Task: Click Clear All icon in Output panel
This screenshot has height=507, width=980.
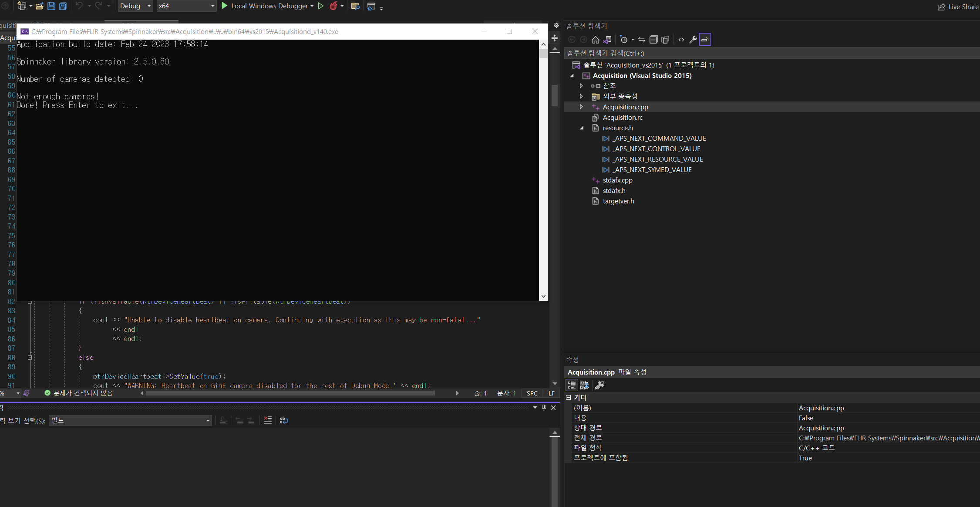Action: pos(267,420)
